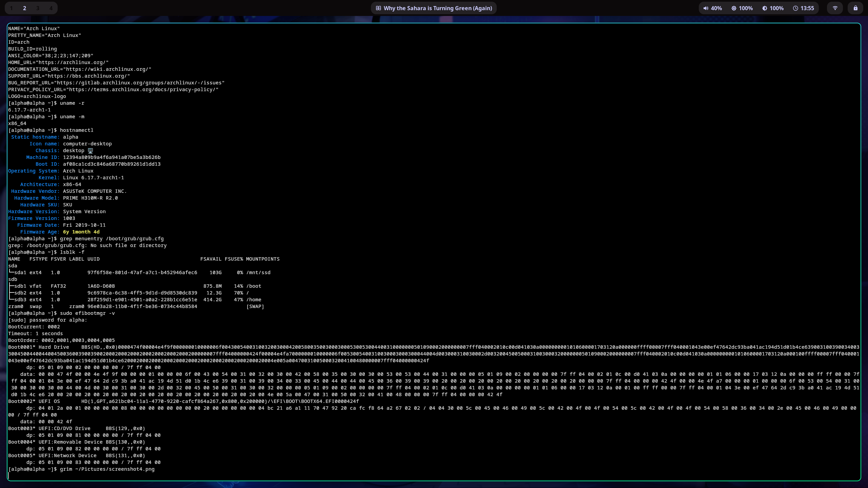
Task: Open the Wi-Fi network indicator
Action: click(835, 8)
